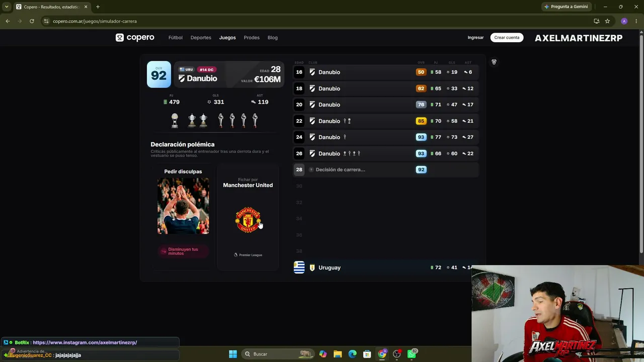The height and width of the screenshot is (362, 644).
Task: Click the 76 OVR badge at age 20
Action: pos(421,105)
